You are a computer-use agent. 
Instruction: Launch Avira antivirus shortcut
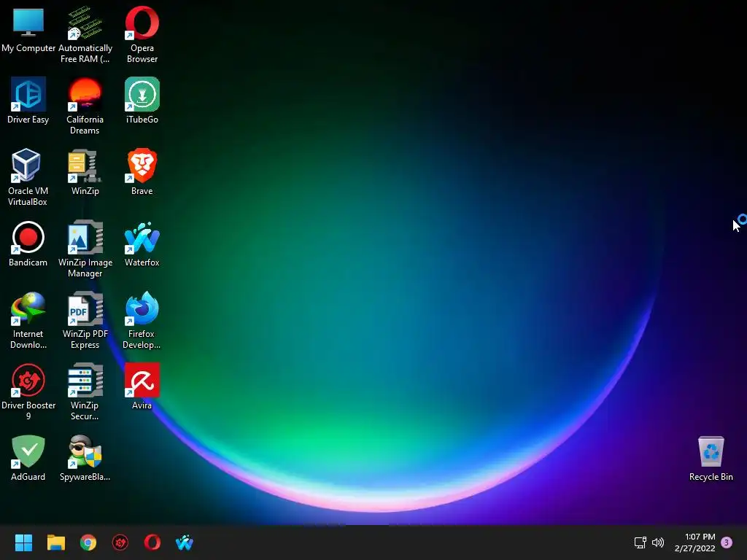(x=142, y=386)
